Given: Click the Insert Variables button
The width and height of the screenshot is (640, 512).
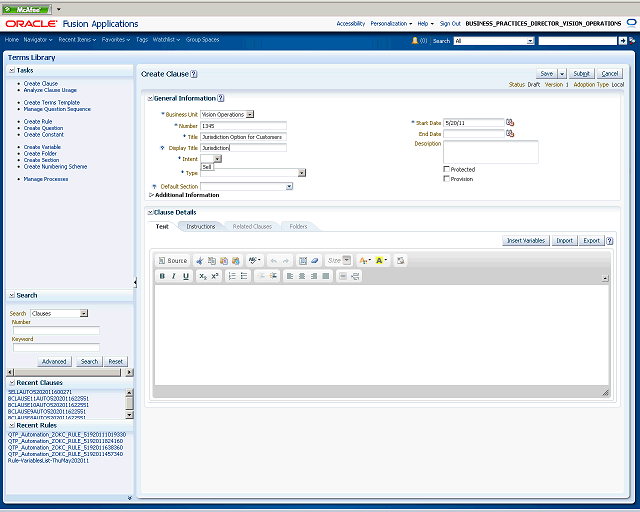Looking at the screenshot, I should pyautogui.click(x=526, y=241).
